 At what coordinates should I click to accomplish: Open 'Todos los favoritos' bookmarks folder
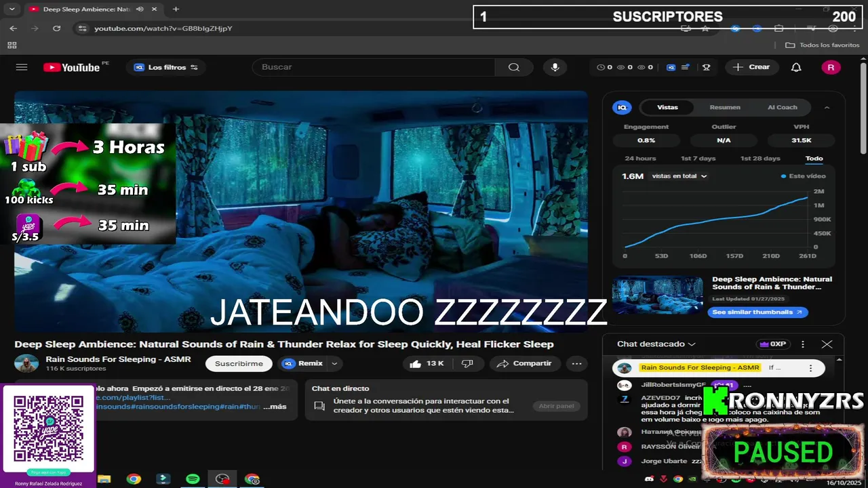tap(822, 45)
